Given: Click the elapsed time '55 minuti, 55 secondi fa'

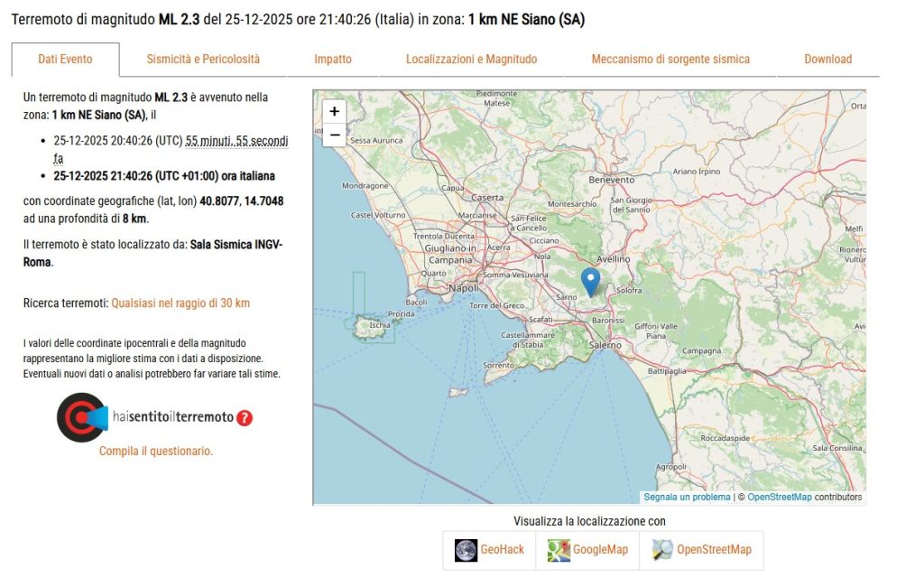Looking at the screenshot, I should (x=236, y=141).
